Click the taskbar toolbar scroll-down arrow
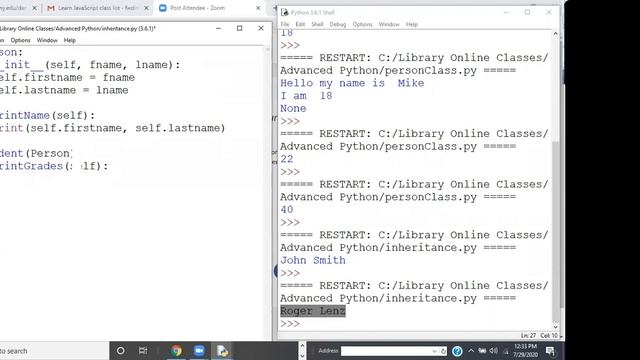 [302, 356]
